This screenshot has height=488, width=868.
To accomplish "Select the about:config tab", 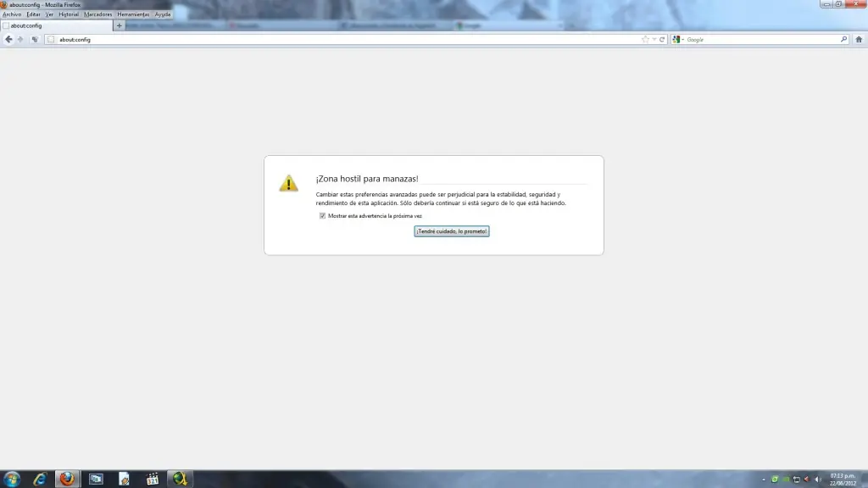I will click(x=57, y=25).
